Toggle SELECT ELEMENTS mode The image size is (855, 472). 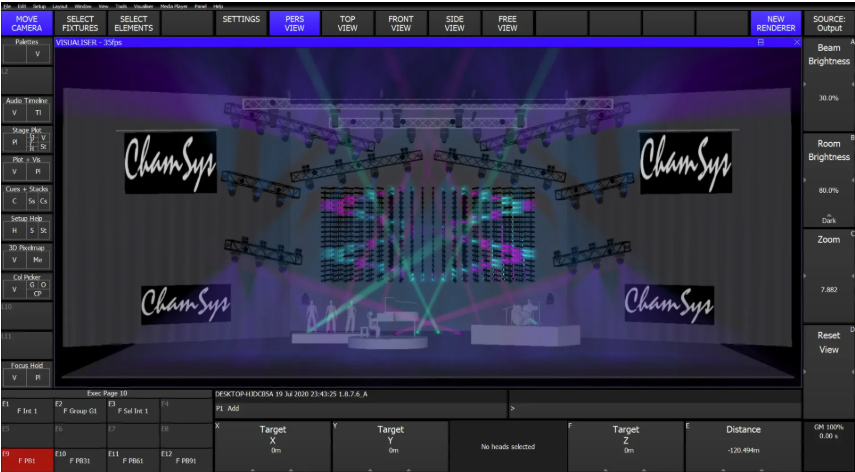[x=134, y=23]
